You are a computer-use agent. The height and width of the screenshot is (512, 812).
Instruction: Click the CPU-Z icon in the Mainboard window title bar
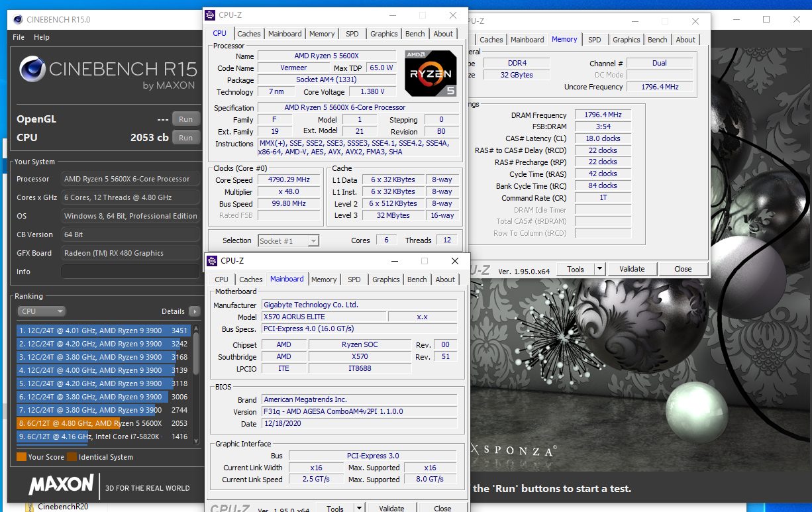click(x=212, y=261)
